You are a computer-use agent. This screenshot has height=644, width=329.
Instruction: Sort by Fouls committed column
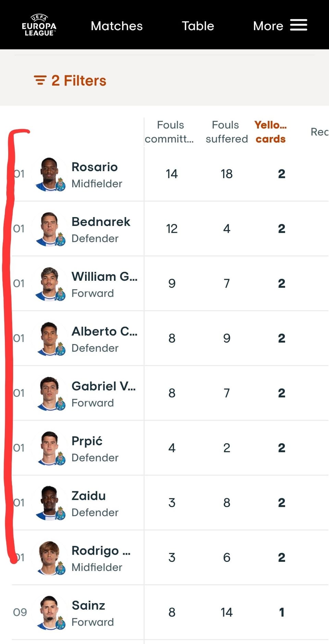(170, 132)
